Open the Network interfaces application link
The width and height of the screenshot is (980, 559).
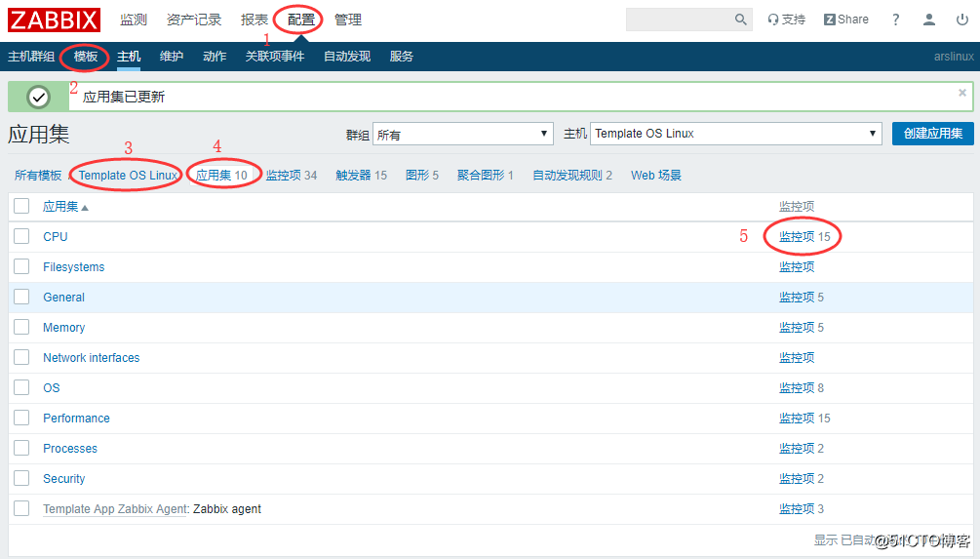[92, 358]
